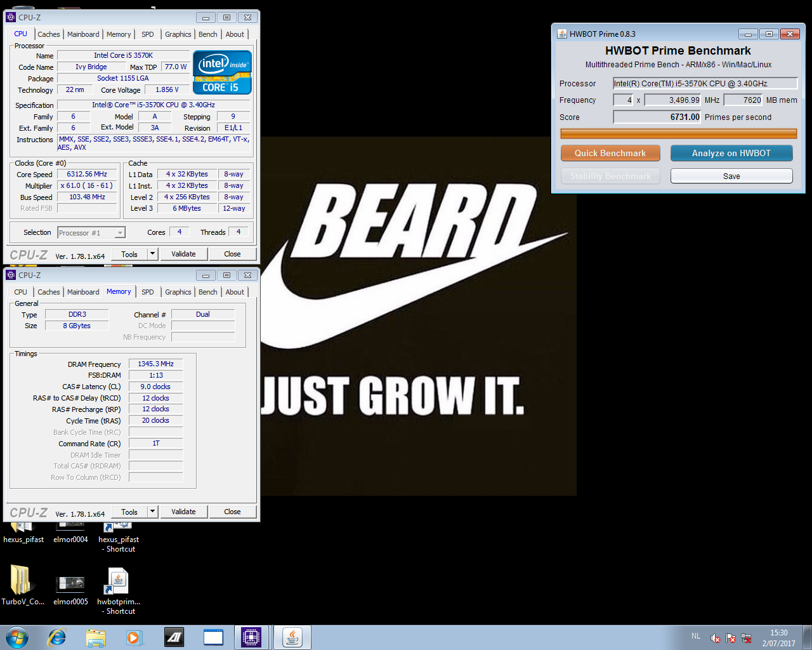Start the Quick Benchmark in HWBOT Prime
The width and height of the screenshot is (812, 650).
click(x=610, y=153)
